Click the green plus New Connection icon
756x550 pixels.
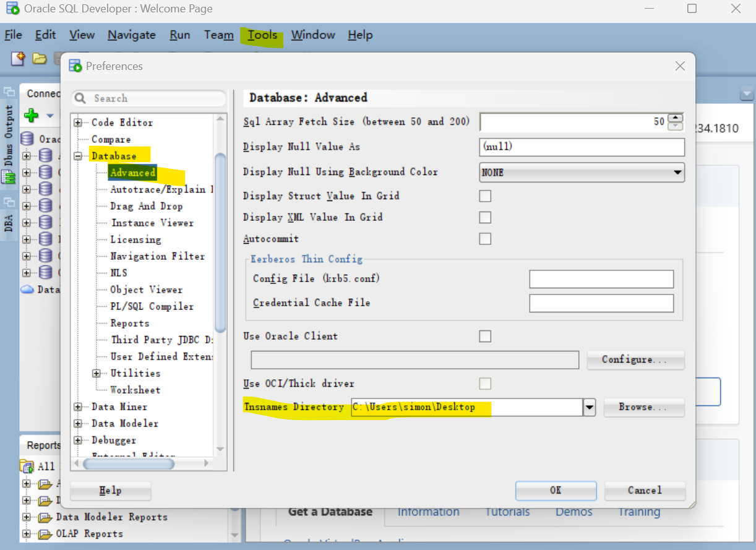(x=31, y=115)
